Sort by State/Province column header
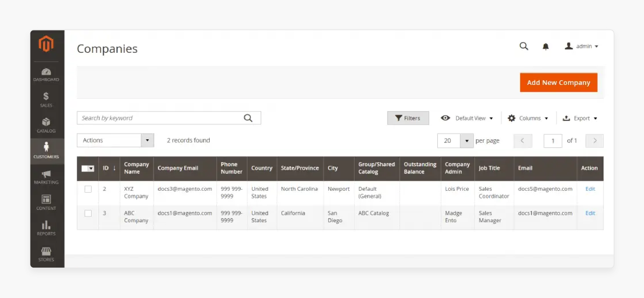The height and width of the screenshot is (298, 644). [x=300, y=168]
